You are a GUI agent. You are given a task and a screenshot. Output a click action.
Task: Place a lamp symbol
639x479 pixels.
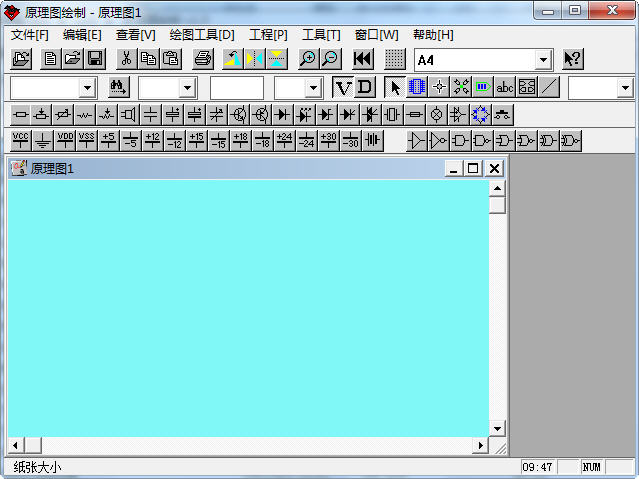[x=436, y=115]
